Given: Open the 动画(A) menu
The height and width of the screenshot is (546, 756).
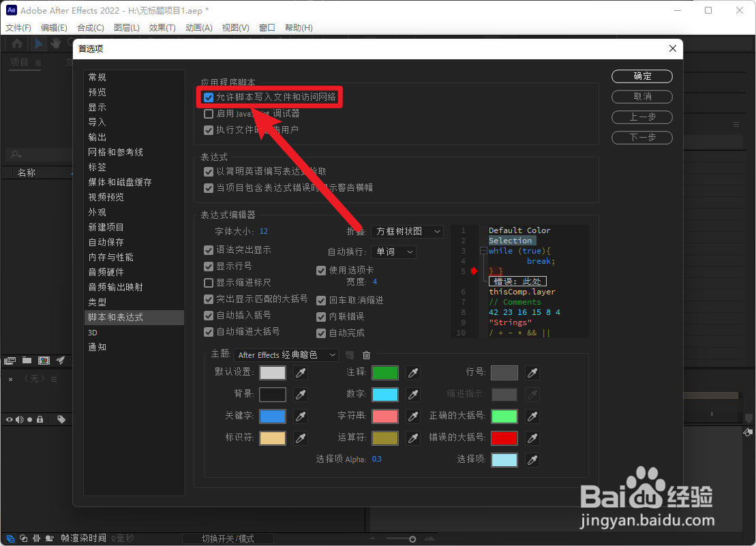Looking at the screenshot, I should click(x=199, y=28).
